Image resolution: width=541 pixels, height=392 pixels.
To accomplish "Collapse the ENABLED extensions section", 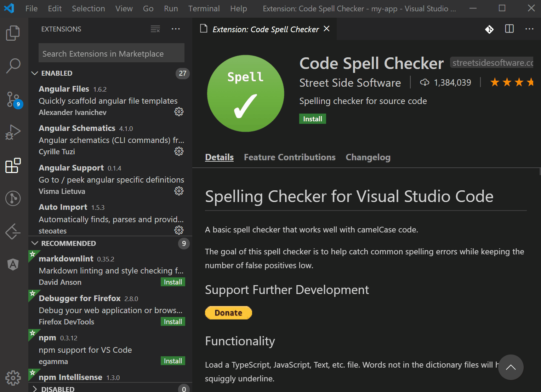I will [35, 73].
